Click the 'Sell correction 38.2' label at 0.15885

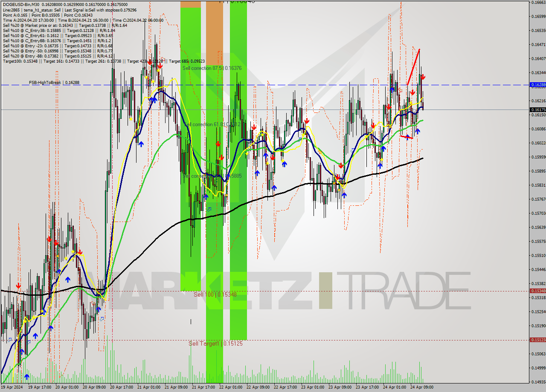coord(212,176)
